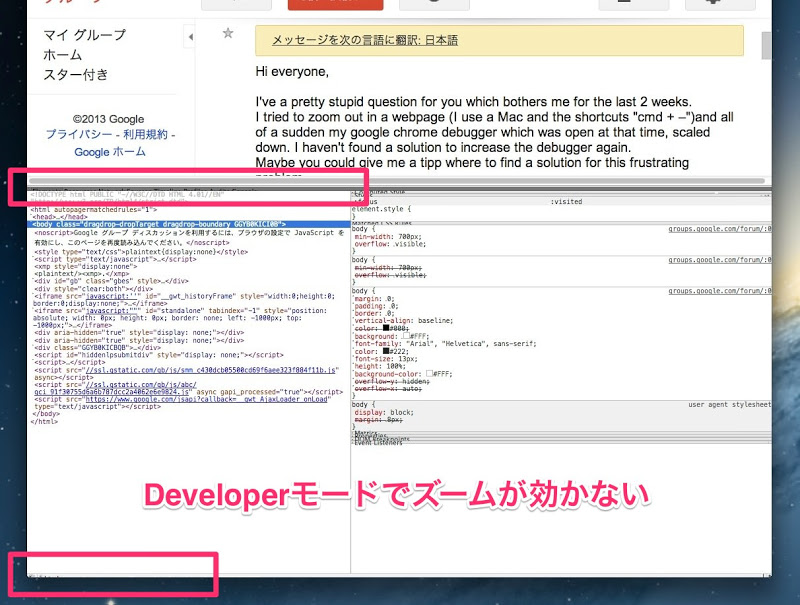Open スター付き in the sidebar
The image size is (800, 605).
tap(76, 74)
